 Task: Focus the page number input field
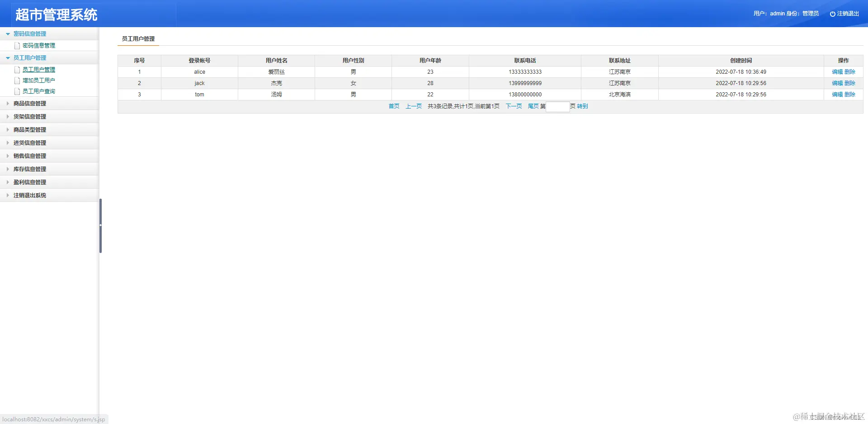[558, 107]
